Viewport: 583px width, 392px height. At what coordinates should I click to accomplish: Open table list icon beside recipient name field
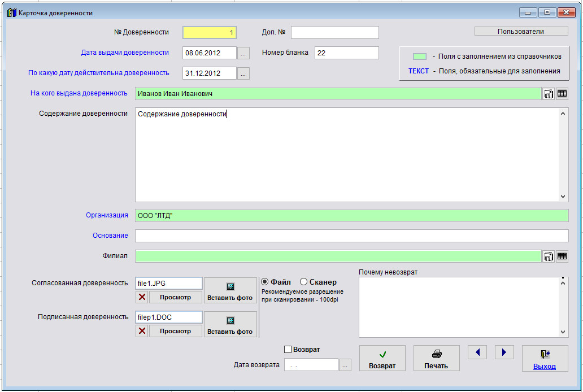(562, 94)
